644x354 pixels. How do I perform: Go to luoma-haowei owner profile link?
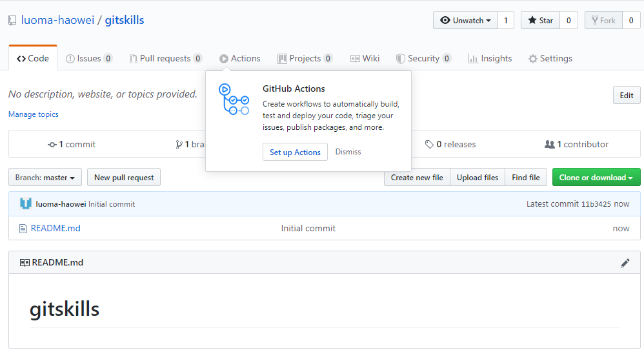[57, 20]
